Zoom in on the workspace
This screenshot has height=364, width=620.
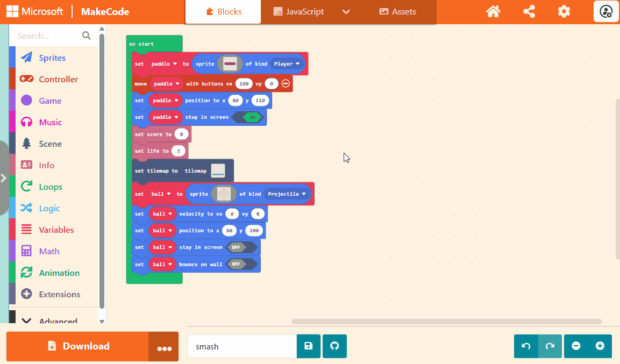point(600,346)
